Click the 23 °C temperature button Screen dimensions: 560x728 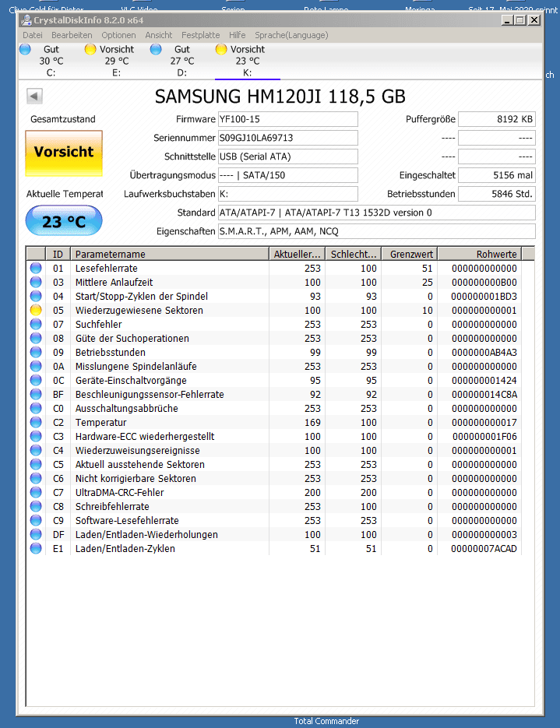tap(64, 221)
